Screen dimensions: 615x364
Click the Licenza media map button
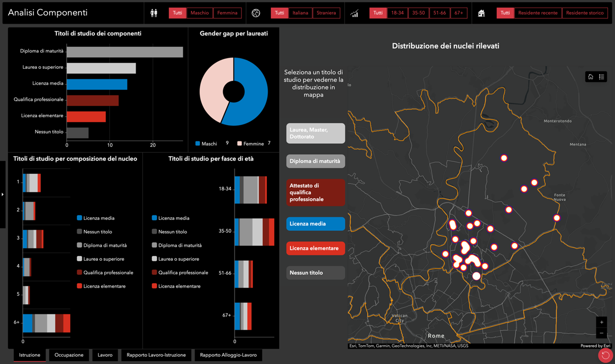(315, 224)
